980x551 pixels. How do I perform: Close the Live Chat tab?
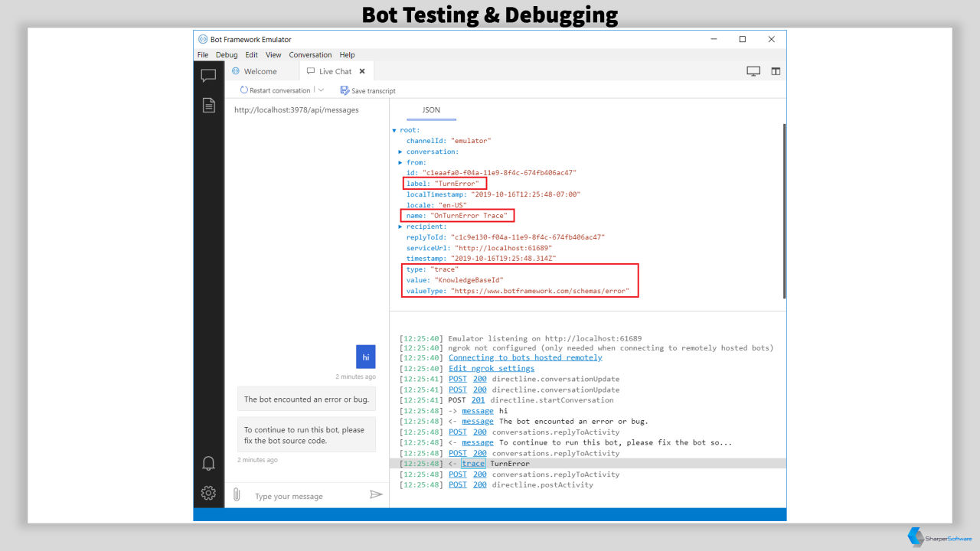click(362, 71)
